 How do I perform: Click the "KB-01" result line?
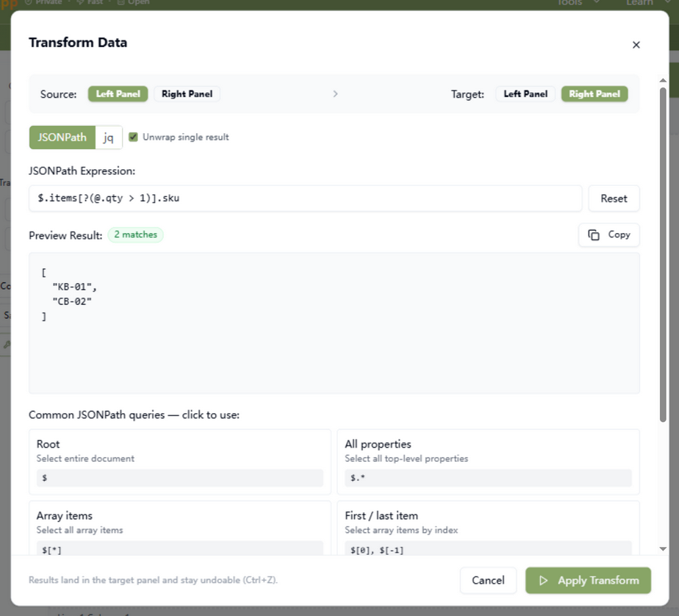(74, 287)
